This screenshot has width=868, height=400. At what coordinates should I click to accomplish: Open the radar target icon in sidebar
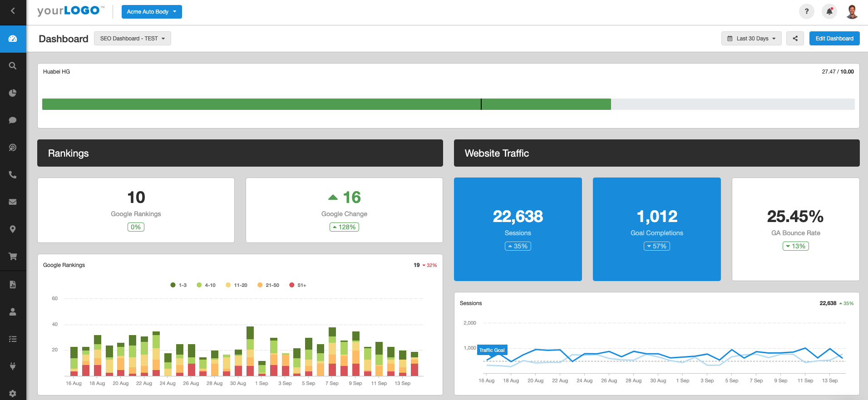tap(13, 148)
